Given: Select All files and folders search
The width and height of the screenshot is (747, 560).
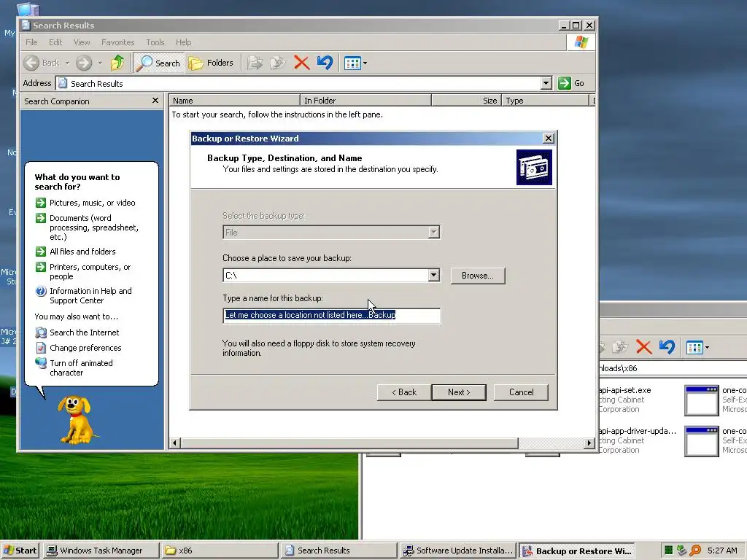Looking at the screenshot, I should (x=82, y=252).
